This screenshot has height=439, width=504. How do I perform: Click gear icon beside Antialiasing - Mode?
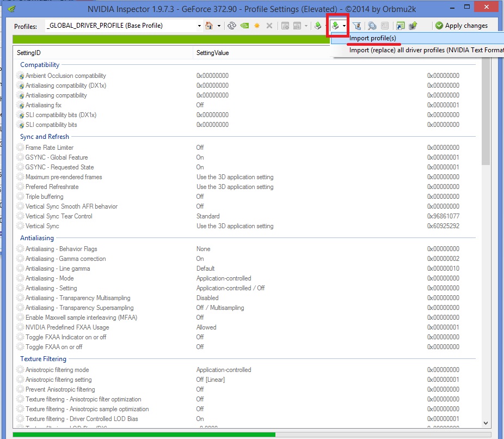[x=20, y=278]
